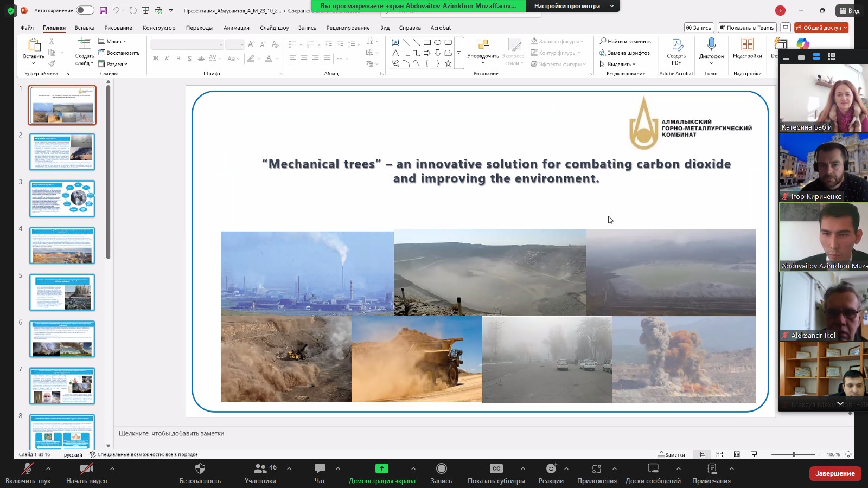
Task: Click the Reactions smiley icon
Action: [x=551, y=469]
